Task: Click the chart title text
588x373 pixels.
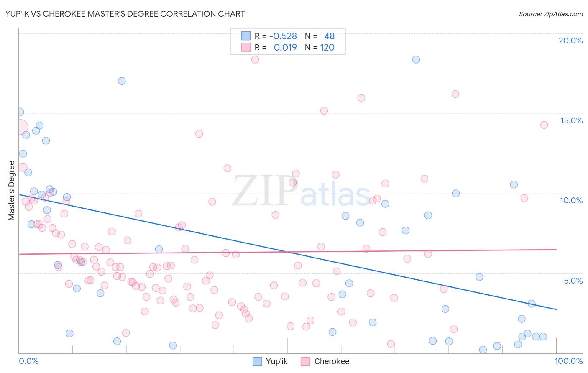Action: coord(125,14)
